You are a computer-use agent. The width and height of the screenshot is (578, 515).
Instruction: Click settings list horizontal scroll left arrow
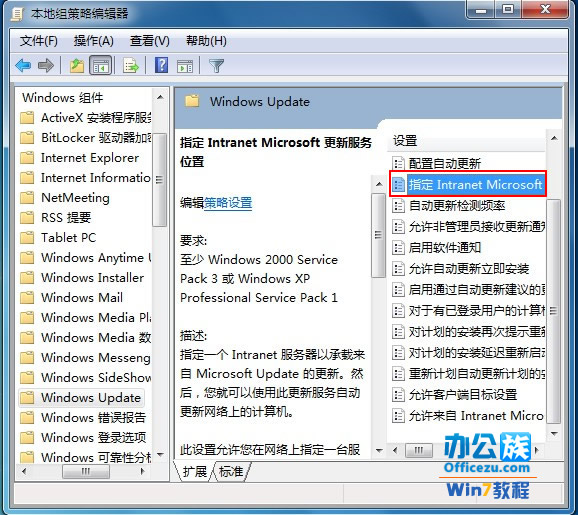[x=395, y=450]
